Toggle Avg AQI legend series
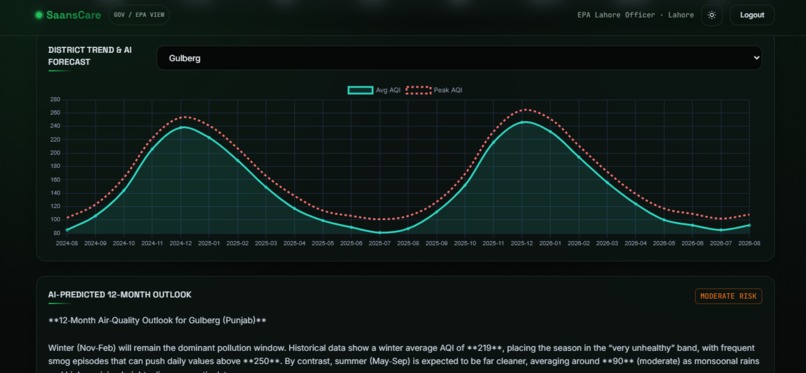 (374, 90)
